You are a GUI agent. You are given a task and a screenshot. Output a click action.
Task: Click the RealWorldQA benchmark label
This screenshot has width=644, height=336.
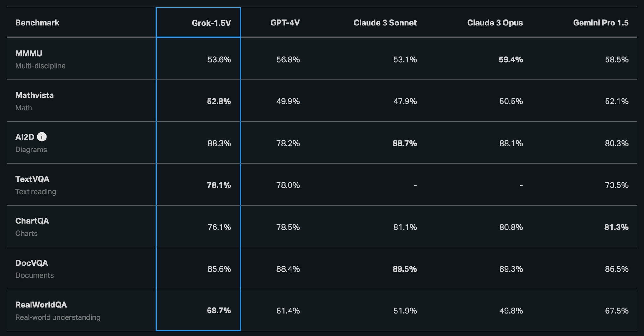coord(41,305)
